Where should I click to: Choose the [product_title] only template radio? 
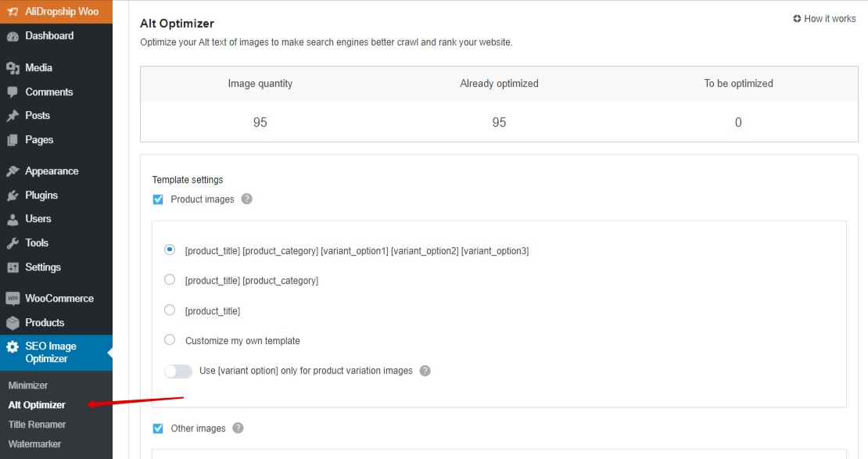tap(170, 310)
